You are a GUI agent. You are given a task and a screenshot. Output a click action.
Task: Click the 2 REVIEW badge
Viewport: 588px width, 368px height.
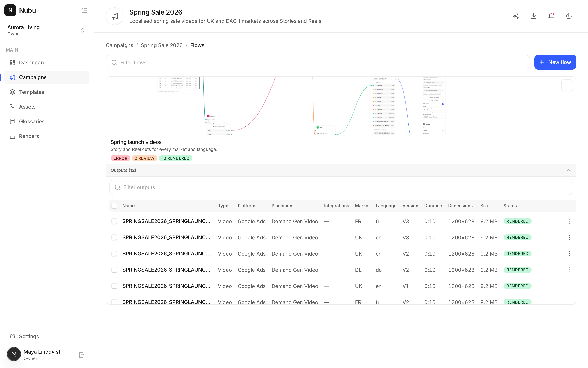coord(144,158)
